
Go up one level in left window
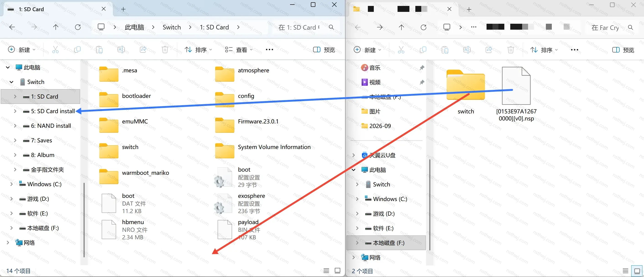click(x=56, y=27)
